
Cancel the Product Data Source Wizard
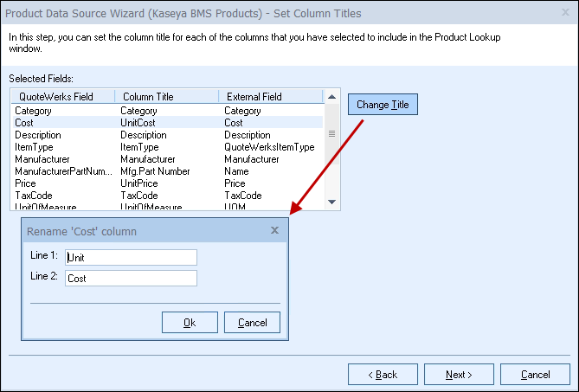tap(534, 375)
